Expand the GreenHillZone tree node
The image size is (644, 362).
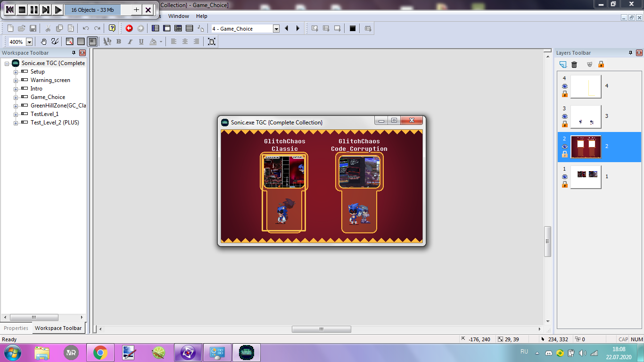pyautogui.click(x=16, y=106)
